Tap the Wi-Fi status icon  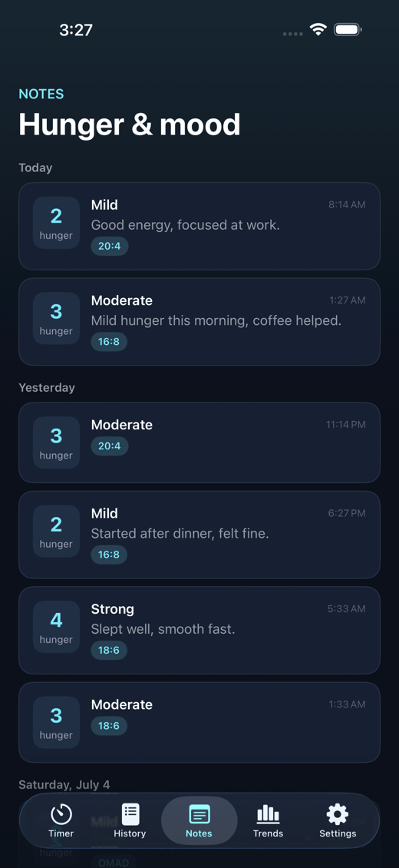(318, 29)
